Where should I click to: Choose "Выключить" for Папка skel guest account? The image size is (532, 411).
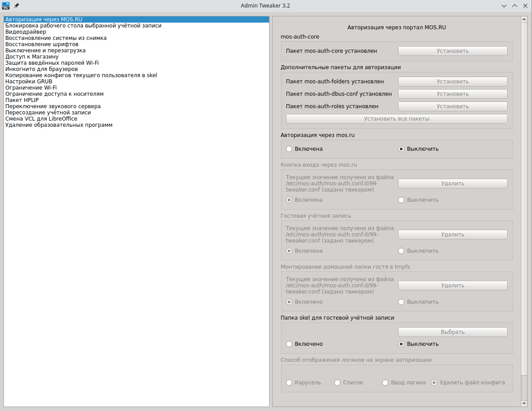coord(401,344)
